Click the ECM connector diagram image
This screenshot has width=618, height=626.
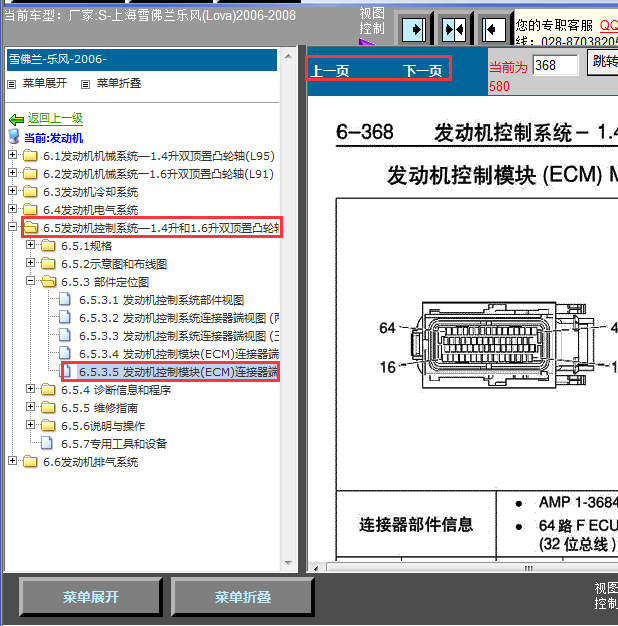click(x=503, y=345)
